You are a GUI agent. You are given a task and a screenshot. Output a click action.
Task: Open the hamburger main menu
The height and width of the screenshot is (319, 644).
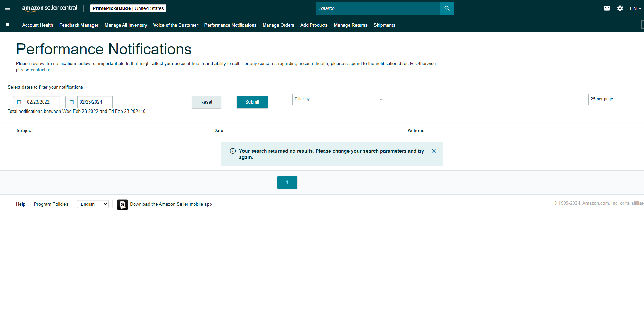click(x=8, y=8)
